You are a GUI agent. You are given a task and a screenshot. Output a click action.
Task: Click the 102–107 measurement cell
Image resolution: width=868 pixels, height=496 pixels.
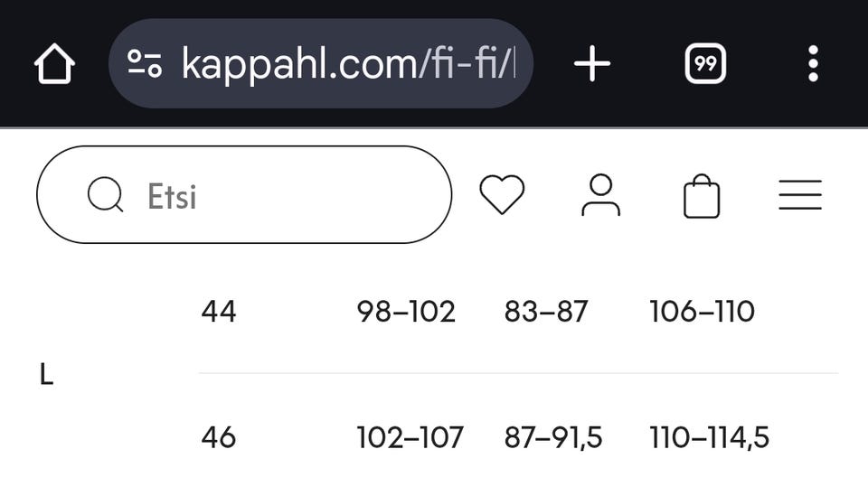coord(410,438)
